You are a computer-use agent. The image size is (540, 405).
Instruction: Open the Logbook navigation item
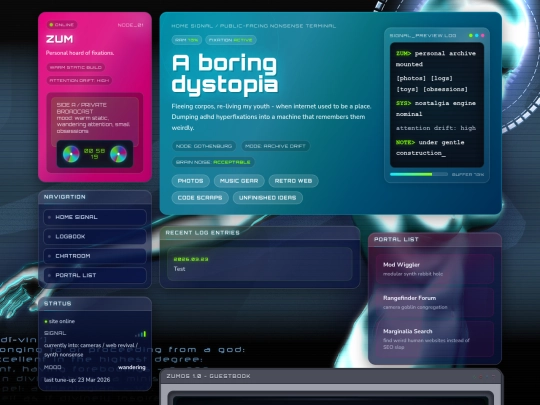[95, 237]
